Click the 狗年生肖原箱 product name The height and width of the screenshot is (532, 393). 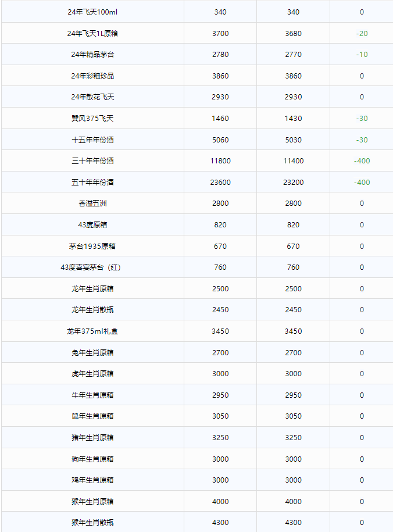pyautogui.click(x=92, y=459)
